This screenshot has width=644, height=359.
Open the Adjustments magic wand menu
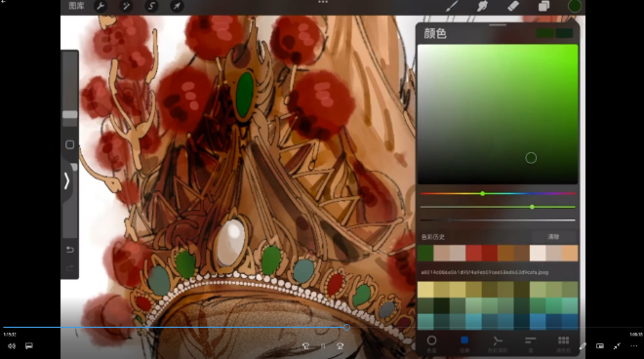pos(126,6)
